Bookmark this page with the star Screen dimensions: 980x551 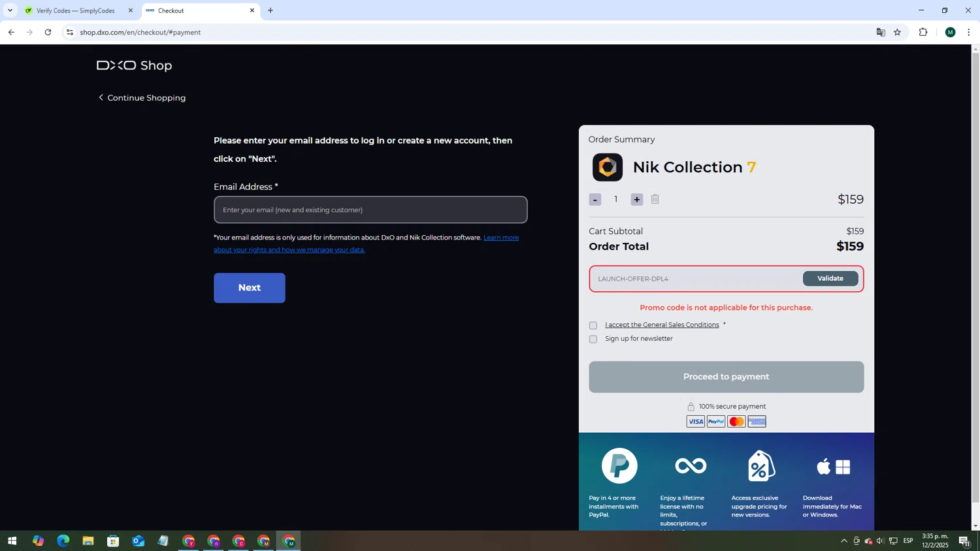coord(898,32)
